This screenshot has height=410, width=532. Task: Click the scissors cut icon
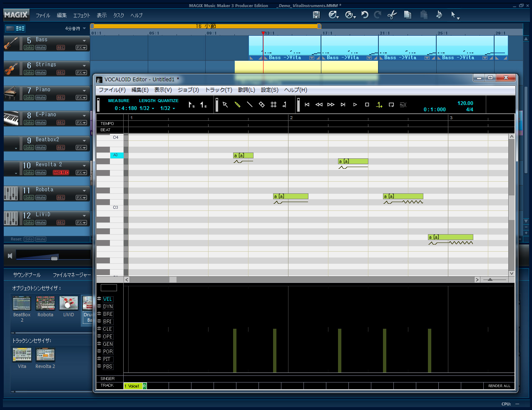(x=392, y=15)
